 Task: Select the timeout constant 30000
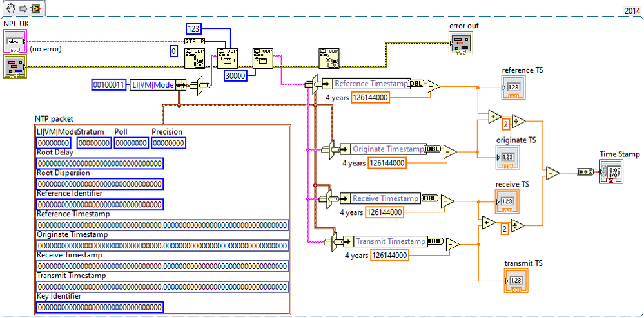(235, 75)
